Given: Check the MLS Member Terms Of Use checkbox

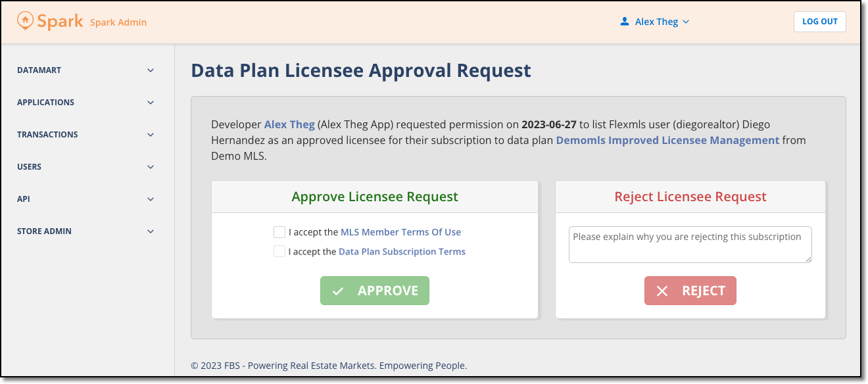Looking at the screenshot, I should pyautogui.click(x=279, y=232).
